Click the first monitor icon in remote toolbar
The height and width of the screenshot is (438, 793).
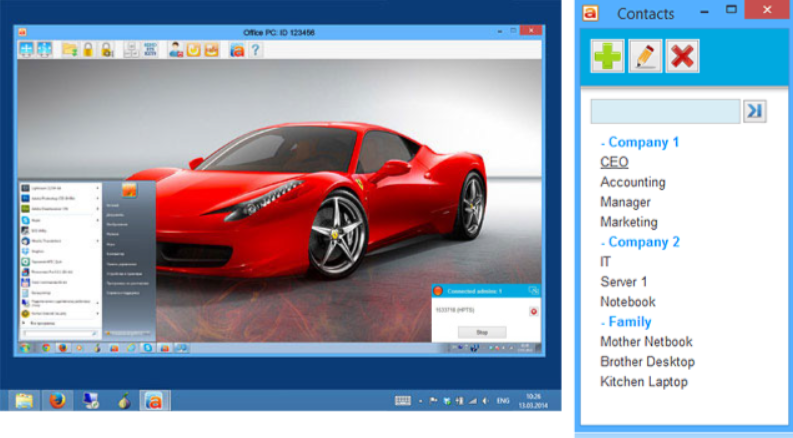(27, 49)
